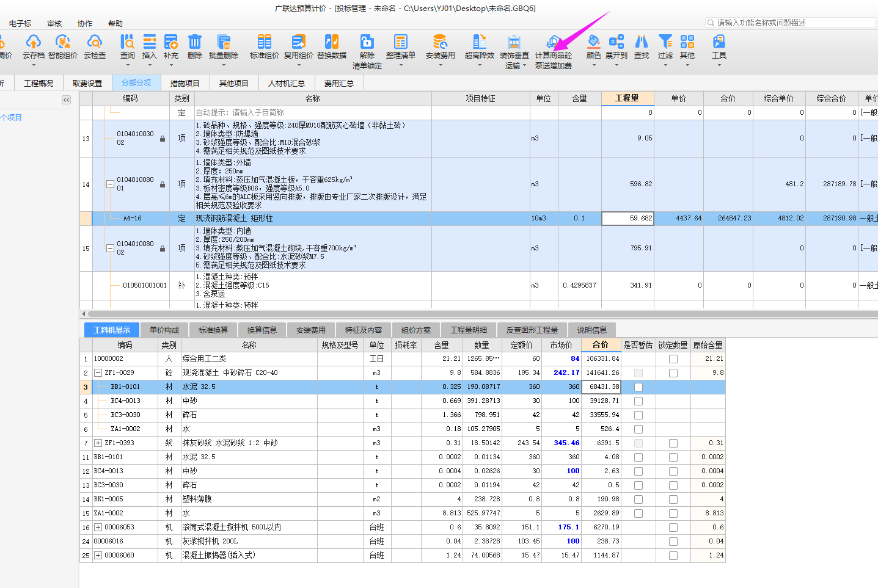Click the 补充 supplement icon

pyautogui.click(x=171, y=42)
